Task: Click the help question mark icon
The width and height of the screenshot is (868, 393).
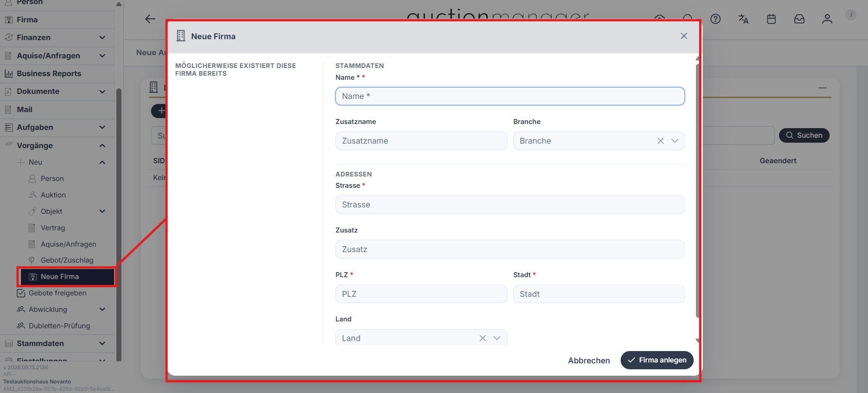Action: click(715, 19)
